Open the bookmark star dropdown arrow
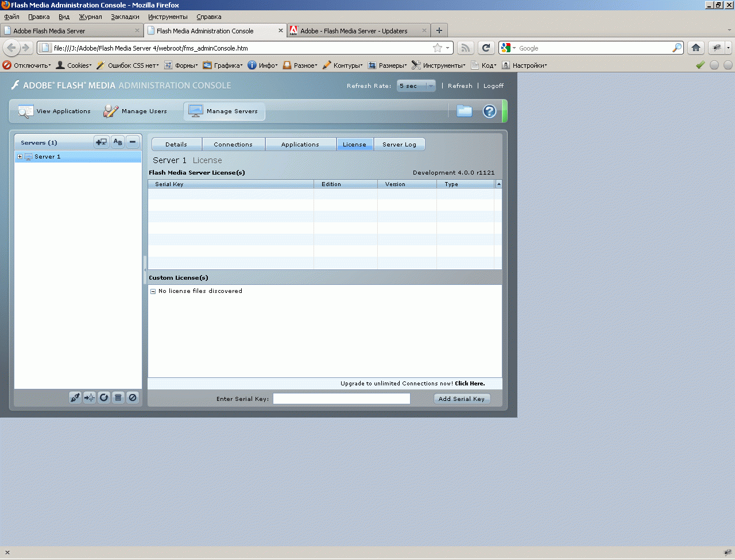The width and height of the screenshot is (735, 560). pyautogui.click(x=447, y=48)
